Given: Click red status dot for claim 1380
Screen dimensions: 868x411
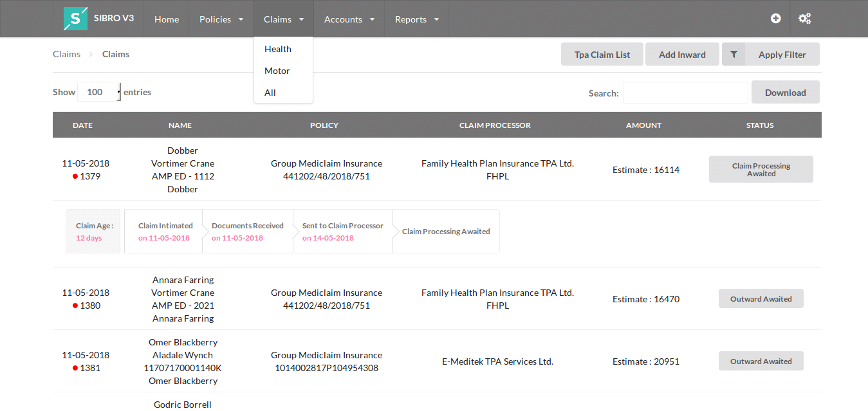Looking at the screenshot, I should pyautogui.click(x=75, y=306).
